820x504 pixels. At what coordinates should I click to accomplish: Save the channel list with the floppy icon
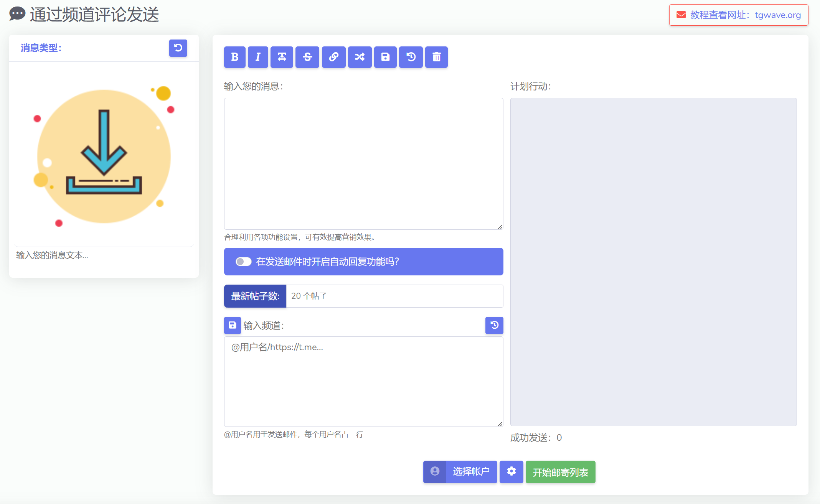[x=233, y=325]
